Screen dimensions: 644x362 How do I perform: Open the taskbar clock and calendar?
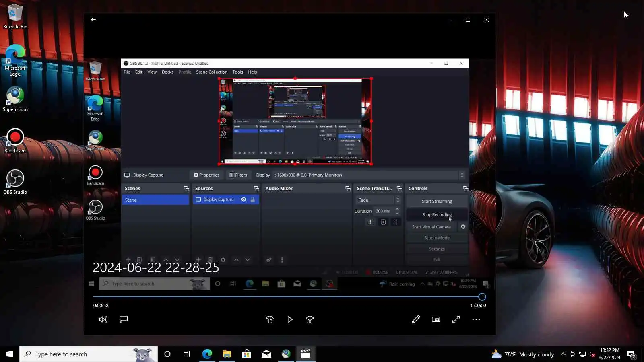tap(610, 354)
